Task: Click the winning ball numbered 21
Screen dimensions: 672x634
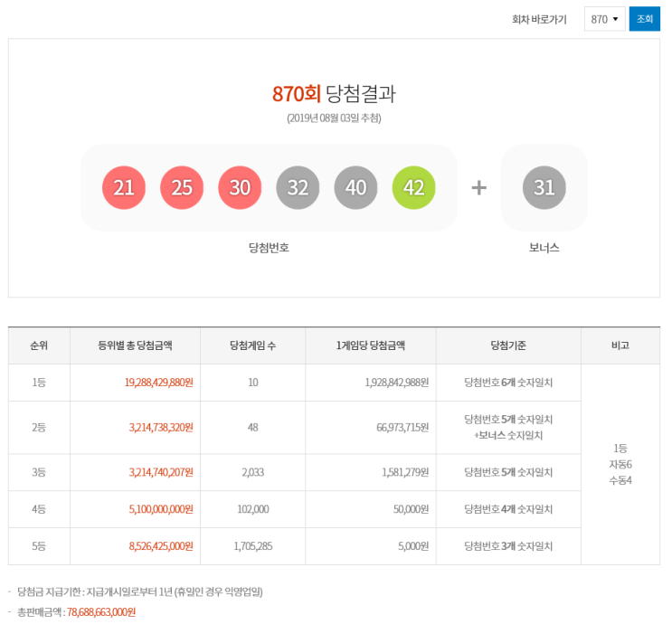Action: [x=124, y=188]
